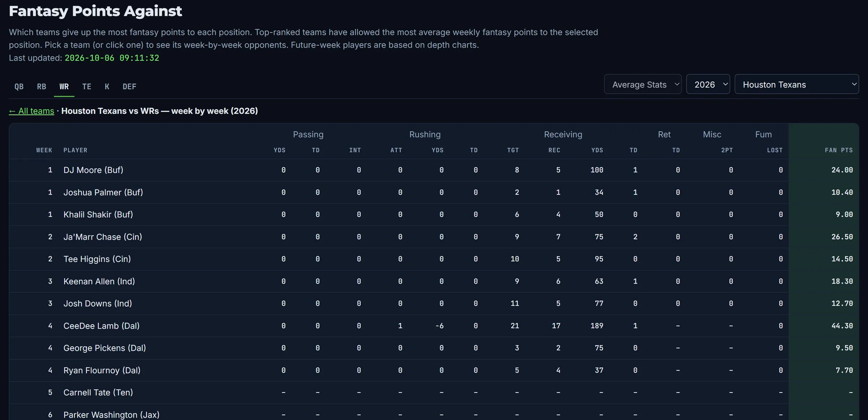Click the FAN PTS column header
Viewport: 868px width, 420px height.
pyautogui.click(x=839, y=150)
